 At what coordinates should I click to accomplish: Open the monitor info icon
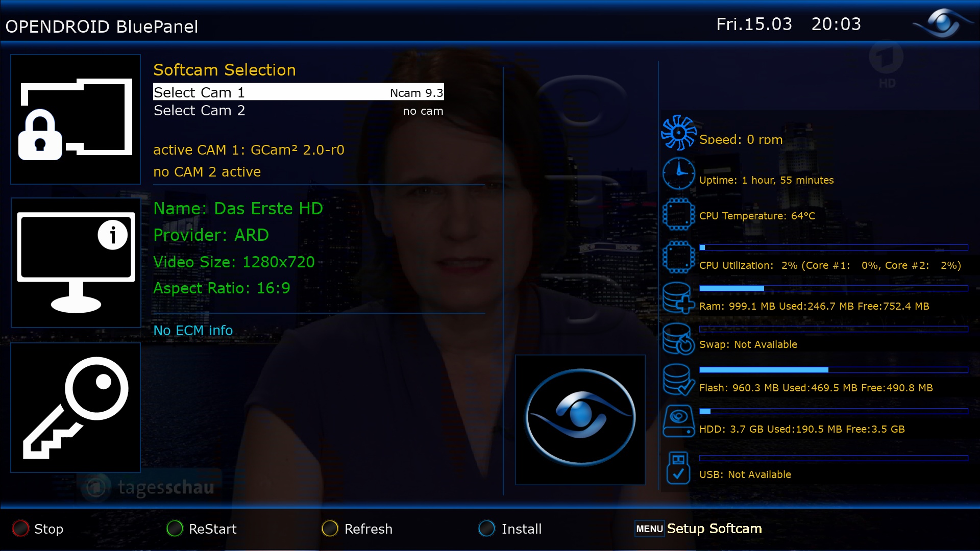coord(76,263)
